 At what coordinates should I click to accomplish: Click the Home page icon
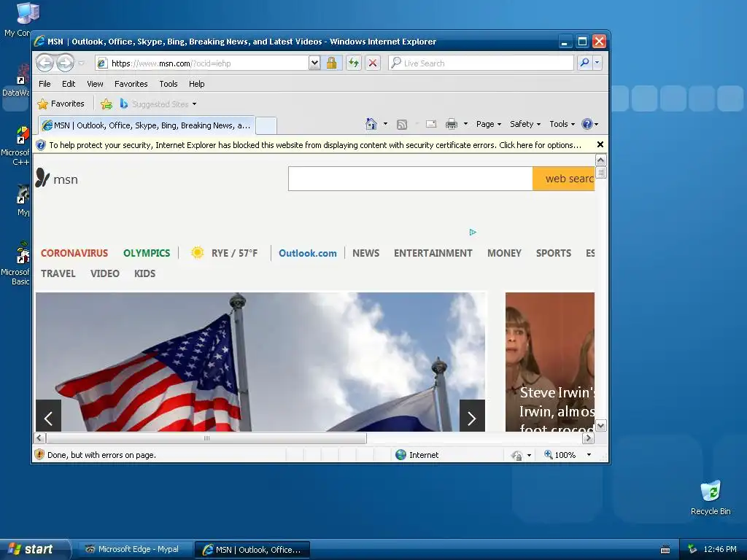371,124
